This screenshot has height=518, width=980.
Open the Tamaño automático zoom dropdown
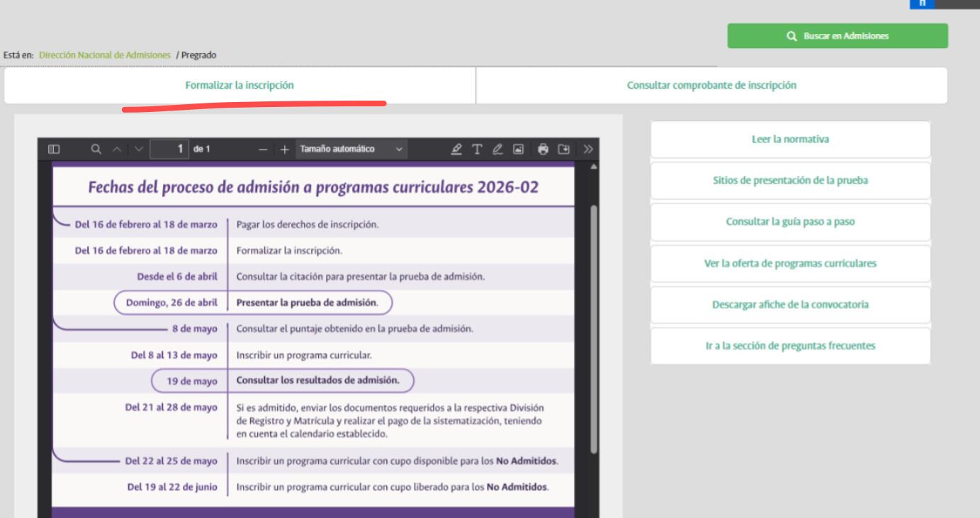click(x=351, y=150)
